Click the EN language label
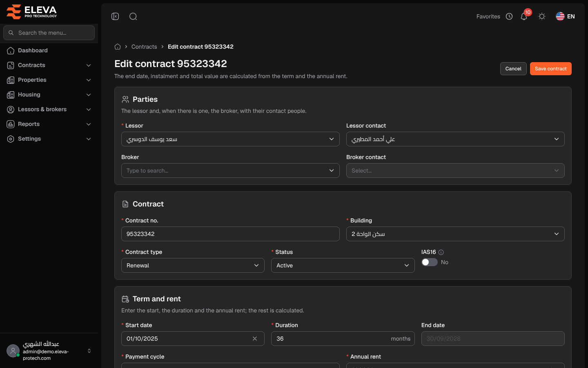This screenshot has width=588, height=368. pos(571,16)
